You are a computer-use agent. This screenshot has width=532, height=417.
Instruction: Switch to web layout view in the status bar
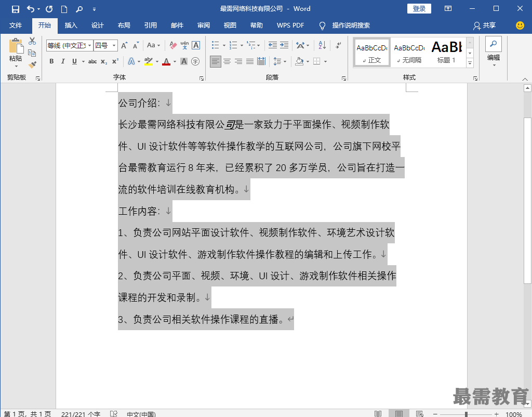tap(420, 413)
